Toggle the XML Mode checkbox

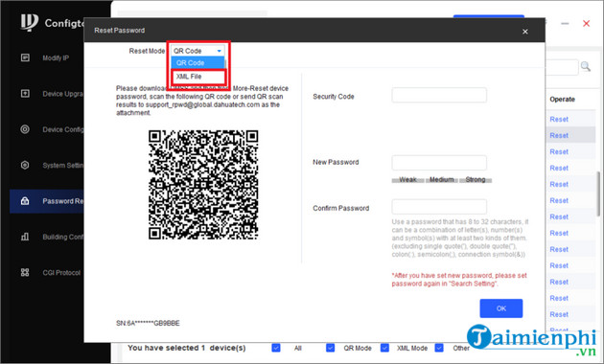(384, 348)
